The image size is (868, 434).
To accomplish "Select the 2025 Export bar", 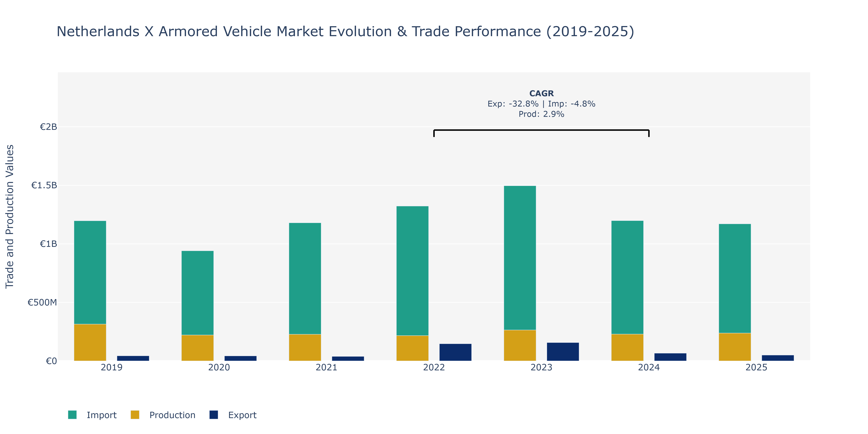I will click(x=778, y=358).
